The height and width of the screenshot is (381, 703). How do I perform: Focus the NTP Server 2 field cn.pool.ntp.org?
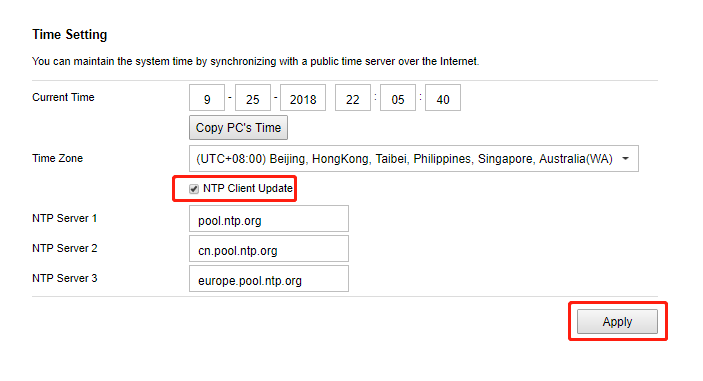click(x=269, y=249)
